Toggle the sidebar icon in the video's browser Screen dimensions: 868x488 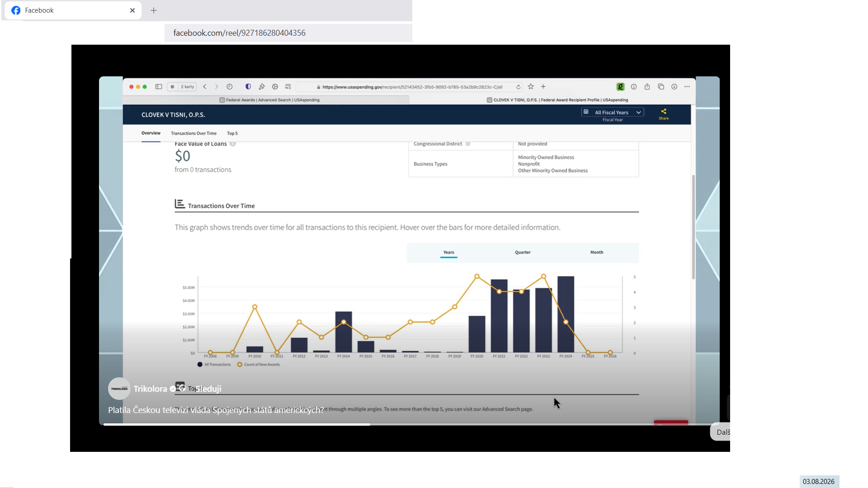tap(159, 87)
